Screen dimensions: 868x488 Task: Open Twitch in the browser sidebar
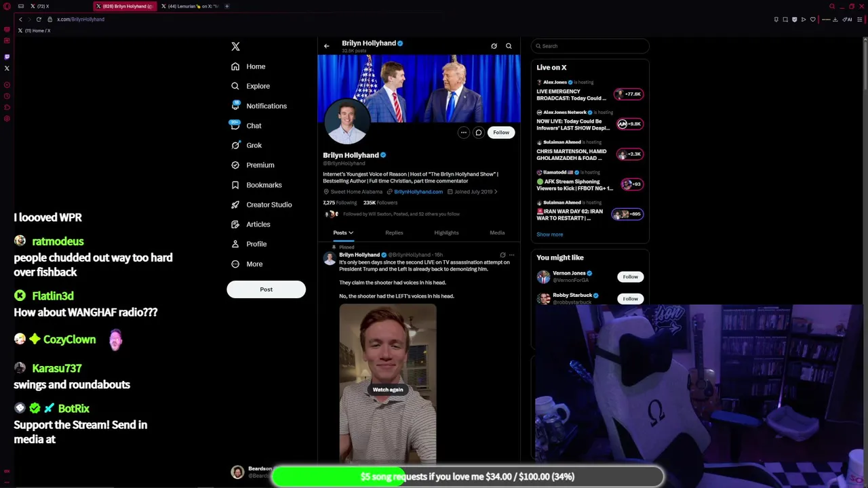point(7,57)
